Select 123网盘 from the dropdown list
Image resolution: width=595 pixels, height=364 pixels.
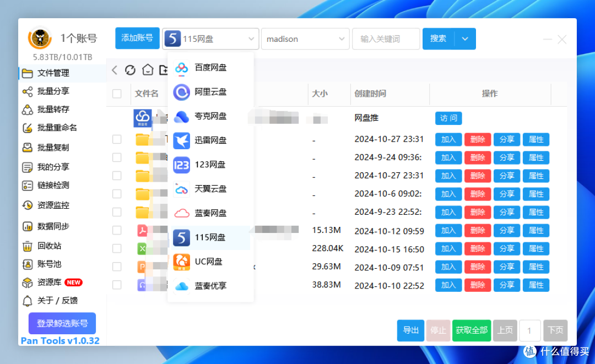210,165
